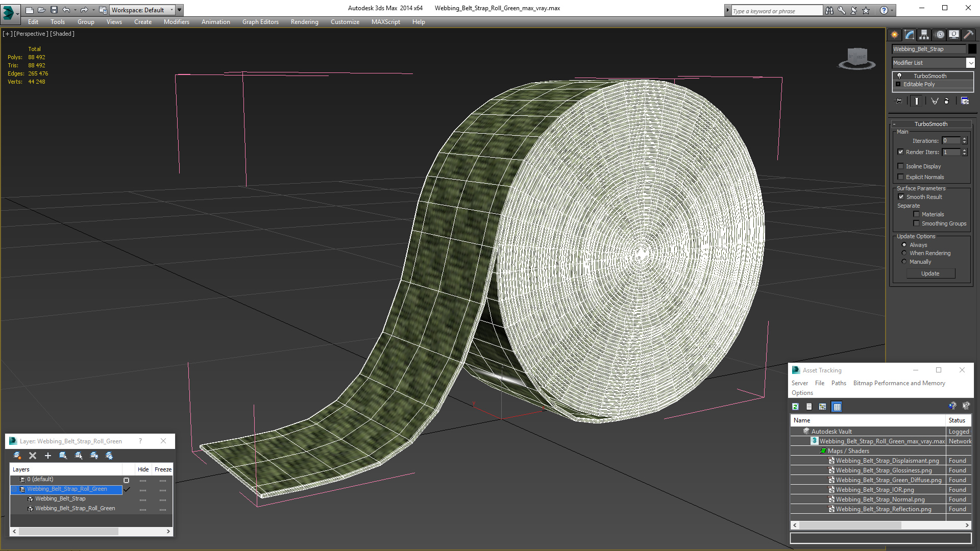This screenshot has width=980, height=551.
Task: Click the satellite Communication Center icon
Action: (x=854, y=10)
